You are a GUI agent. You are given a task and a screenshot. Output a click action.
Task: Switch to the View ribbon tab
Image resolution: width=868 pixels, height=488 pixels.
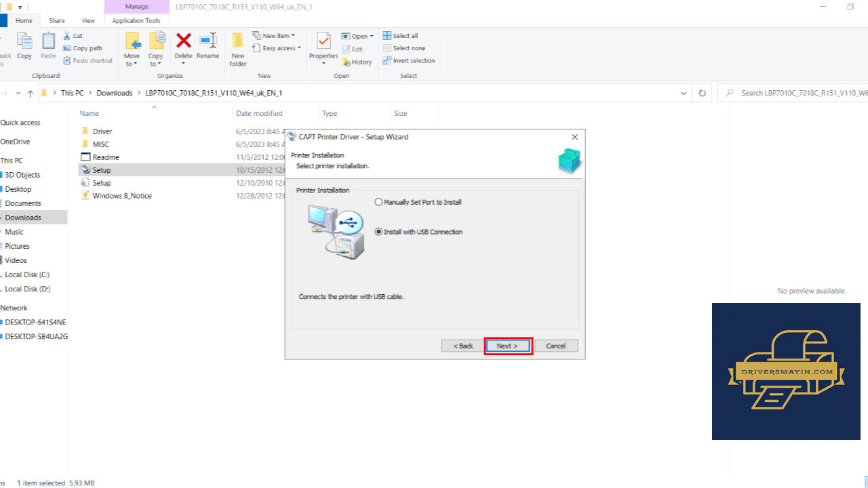click(x=88, y=21)
